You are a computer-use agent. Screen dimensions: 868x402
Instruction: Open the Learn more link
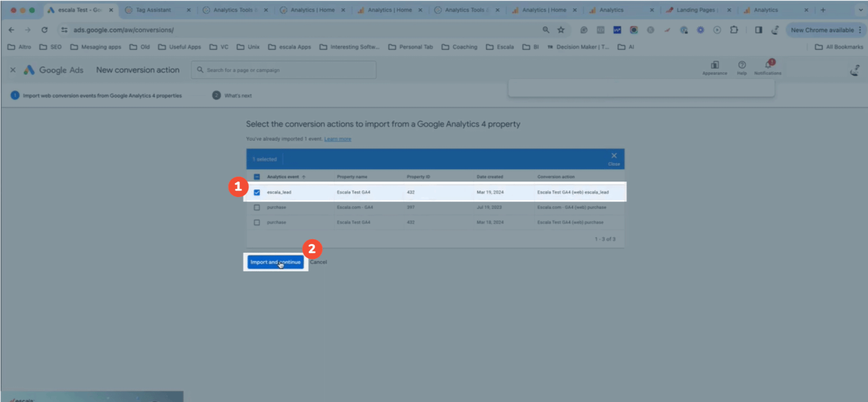click(338, 139)
